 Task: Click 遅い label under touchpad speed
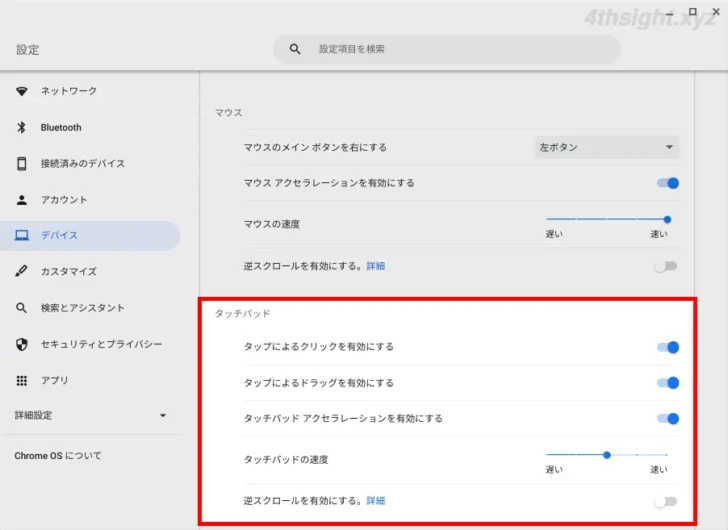554,470
